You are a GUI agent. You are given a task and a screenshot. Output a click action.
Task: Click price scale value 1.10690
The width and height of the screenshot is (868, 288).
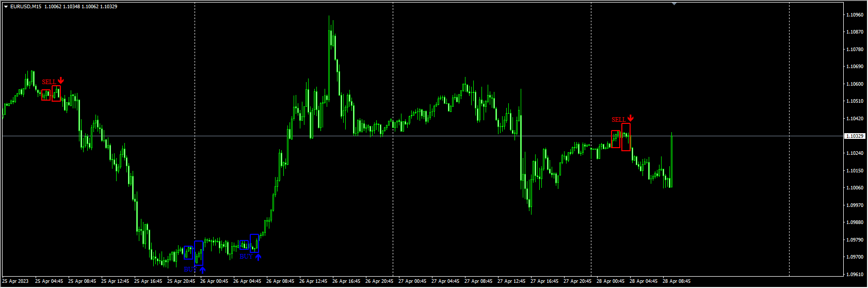(x=855, y=67)
